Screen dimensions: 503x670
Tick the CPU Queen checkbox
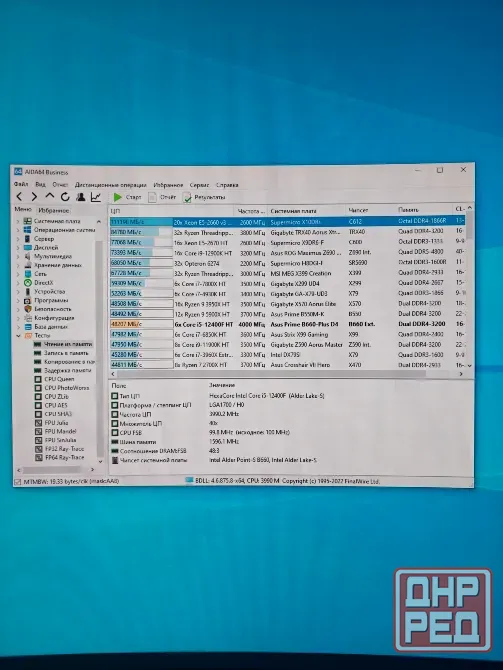(38, 379)
